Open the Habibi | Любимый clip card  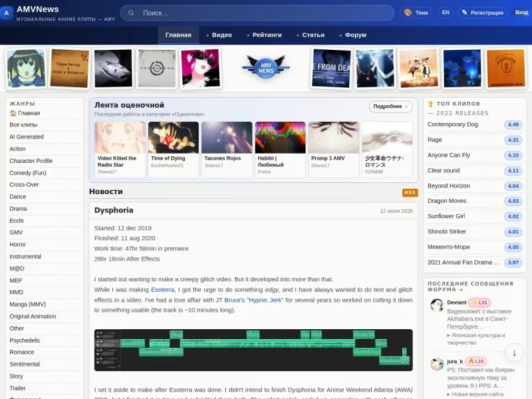(280, 149)
